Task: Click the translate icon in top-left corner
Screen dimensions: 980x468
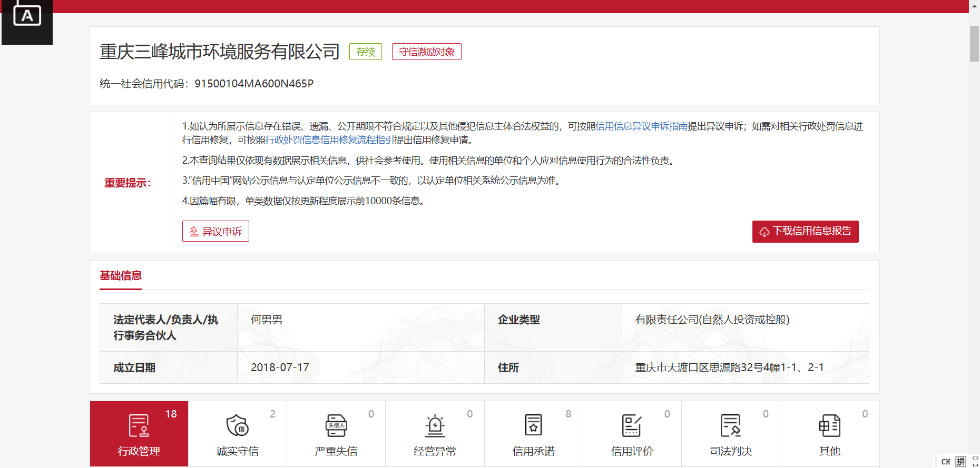Action: (x=27, y=16)
